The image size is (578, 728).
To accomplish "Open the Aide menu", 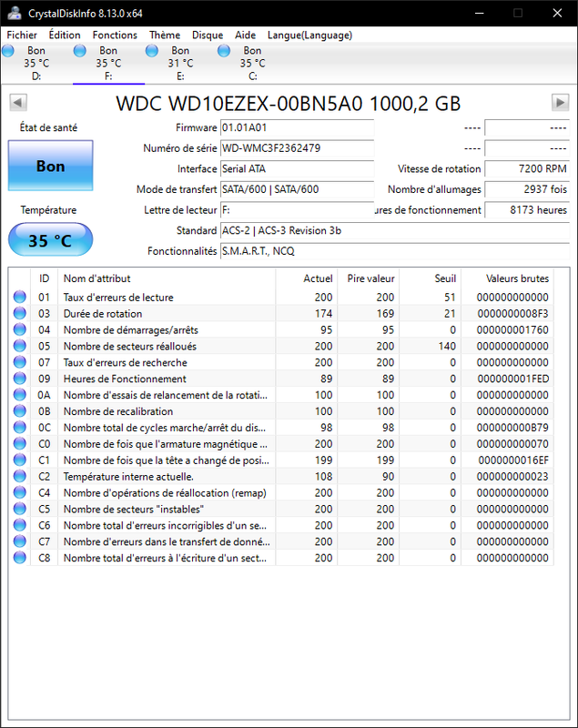I will [x=245, y=35].
